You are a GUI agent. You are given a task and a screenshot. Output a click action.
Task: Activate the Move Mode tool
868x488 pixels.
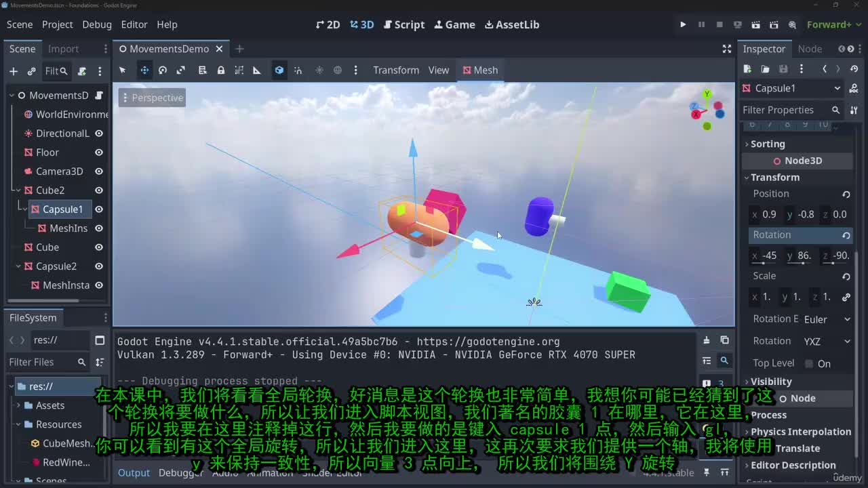pos(144,70)
